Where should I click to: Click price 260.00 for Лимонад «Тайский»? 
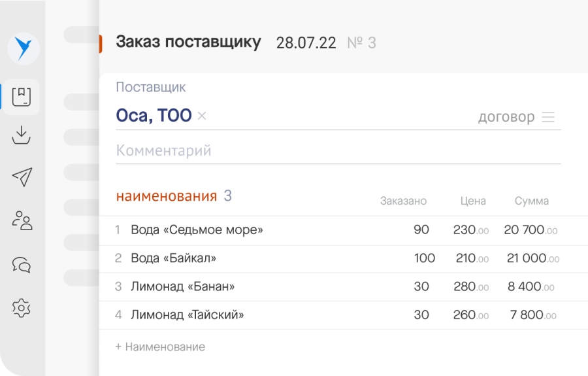tap(471, 315)
